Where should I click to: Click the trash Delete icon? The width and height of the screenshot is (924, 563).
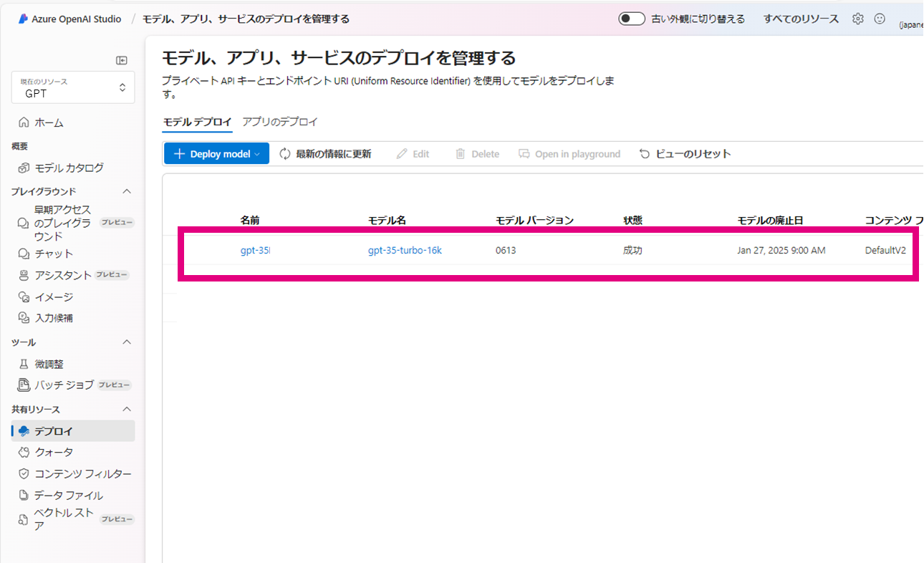tap(461, 154)
